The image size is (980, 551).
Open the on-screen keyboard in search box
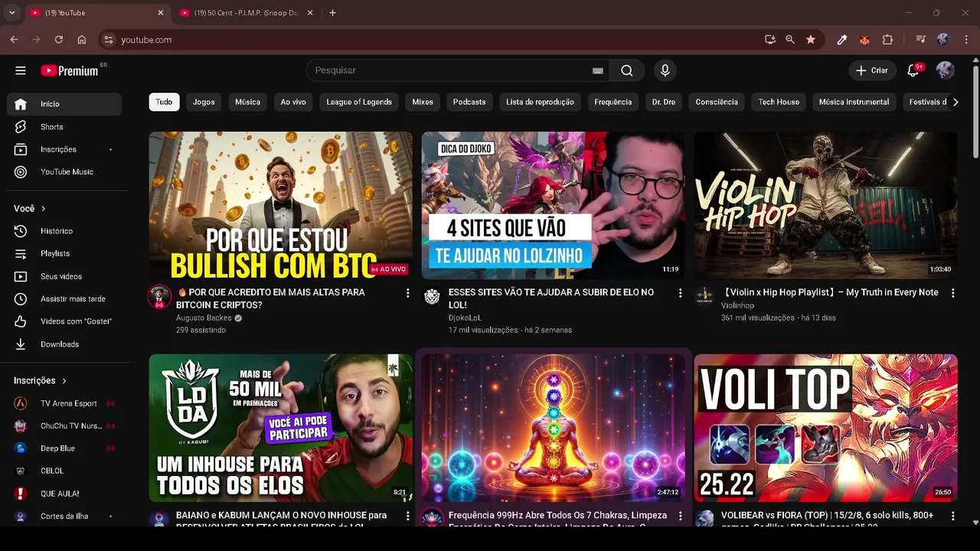pyautogui.click(x=598, y=70)
